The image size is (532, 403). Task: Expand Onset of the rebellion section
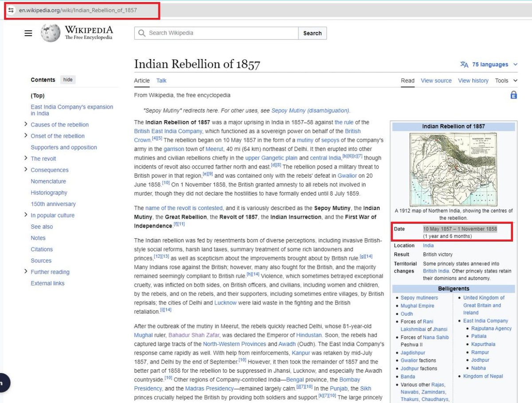pos(26,136)
